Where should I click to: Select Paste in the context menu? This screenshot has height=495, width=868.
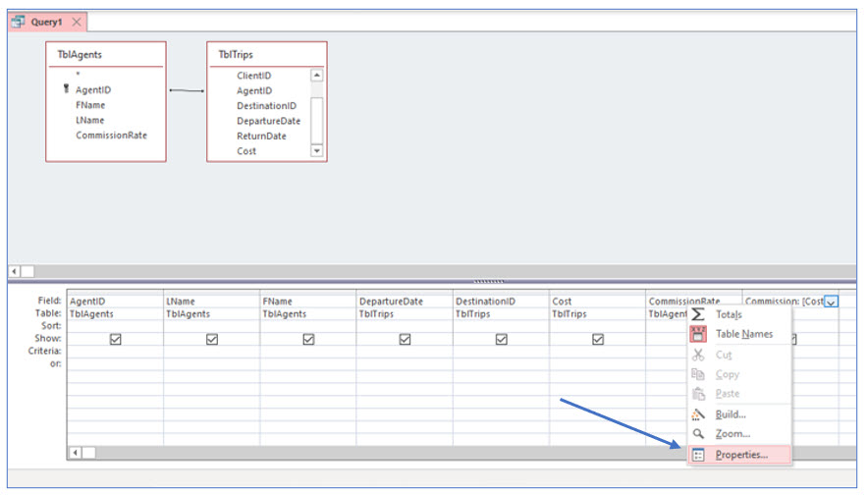(739, 394)
